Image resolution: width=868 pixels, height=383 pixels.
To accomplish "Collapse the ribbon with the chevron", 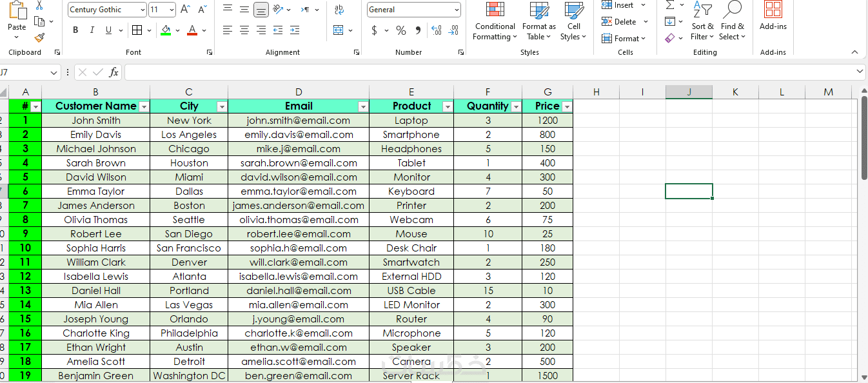I will (x=854, y=52).
